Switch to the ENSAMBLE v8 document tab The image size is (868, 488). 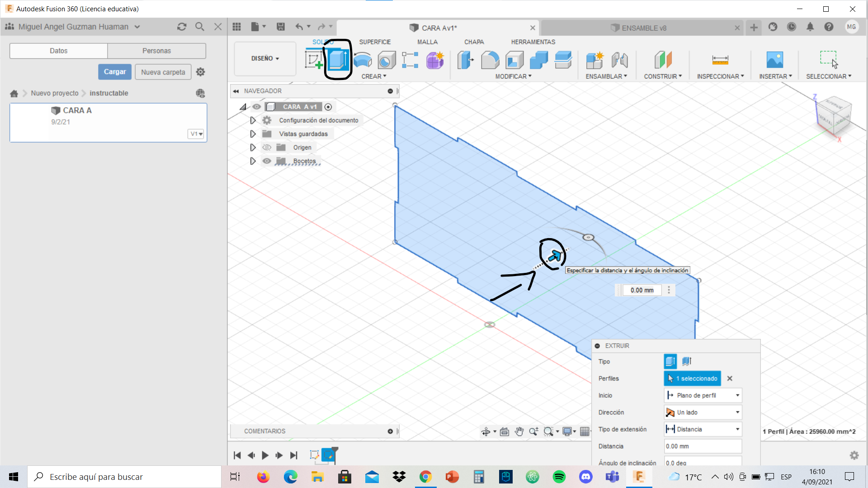pyautogui.click(x=641, y=28)
